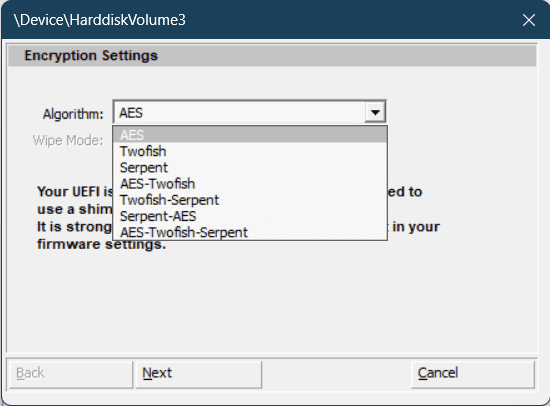Select the highlighted AES list option
Image resolution: width=550 pixels, height=406 pixels.
(x=250, y=135)
